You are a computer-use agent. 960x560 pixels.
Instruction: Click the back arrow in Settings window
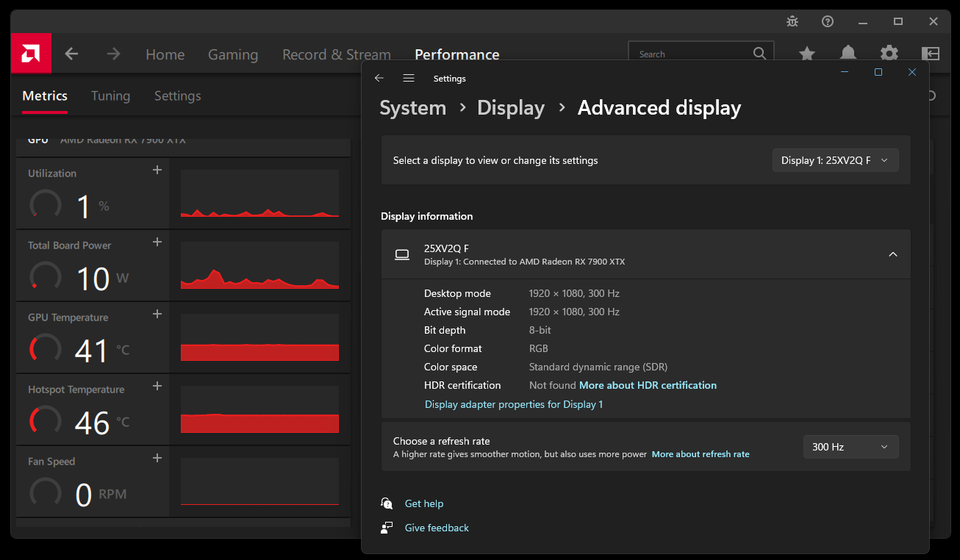pyautogui.click(x=379, y=78)
